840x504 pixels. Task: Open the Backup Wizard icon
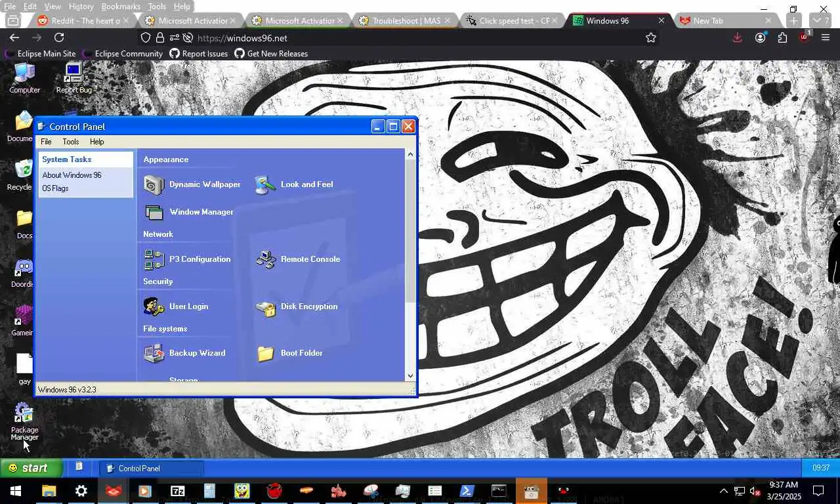pyautogui.click(x=184, y=353)
